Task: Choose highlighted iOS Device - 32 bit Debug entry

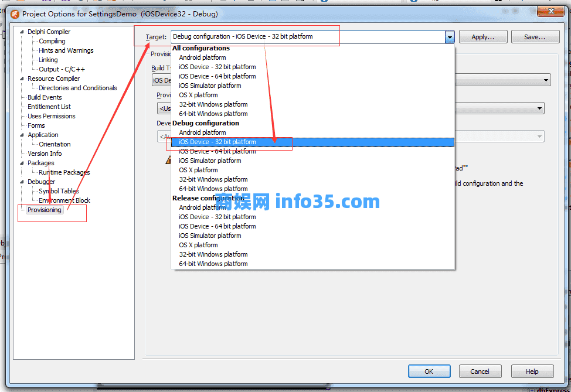Action: (x=313, y=142)
